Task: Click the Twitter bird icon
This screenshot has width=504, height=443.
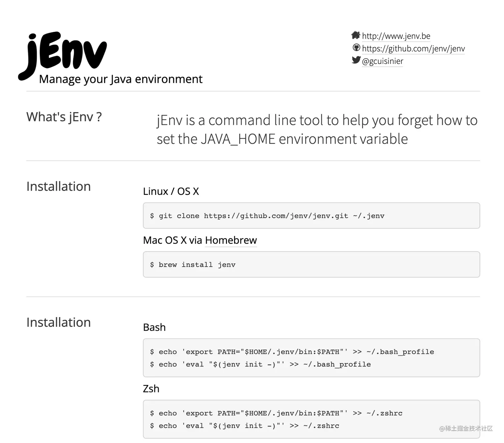Action: [356, 60]
